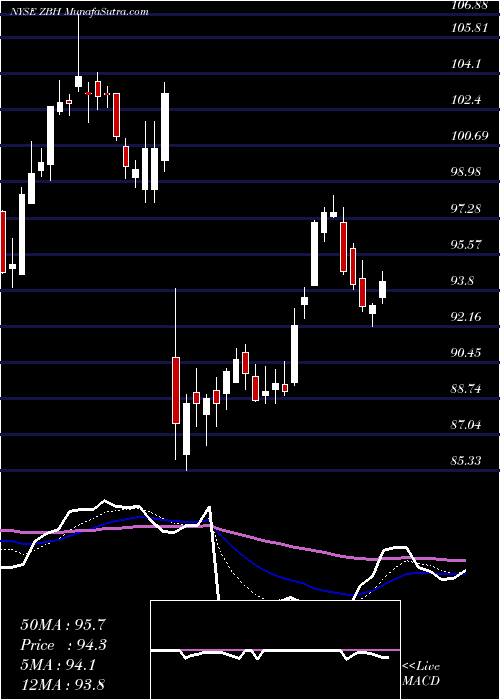Image resolution: width=500 pixels, height=700 pixels.
Task: Open the Live MACD inset panel
Action: pyautogui.click(x=275, y=650)
